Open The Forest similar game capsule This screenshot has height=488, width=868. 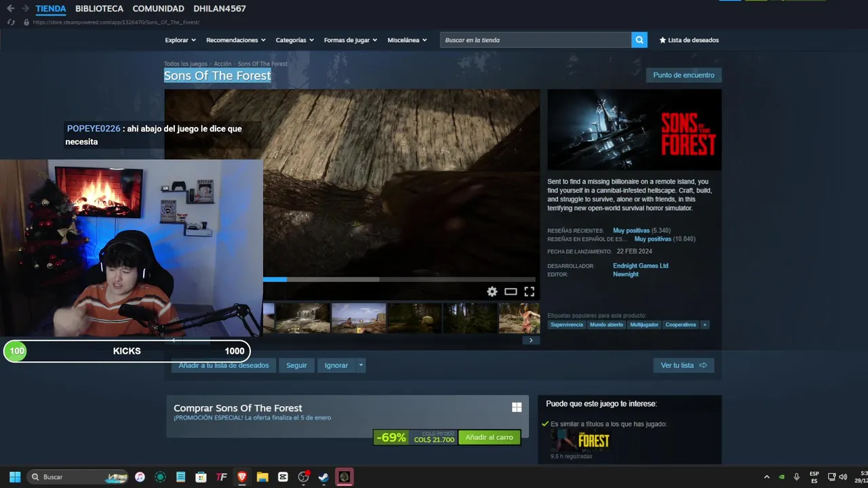click(x=580, y=441)
